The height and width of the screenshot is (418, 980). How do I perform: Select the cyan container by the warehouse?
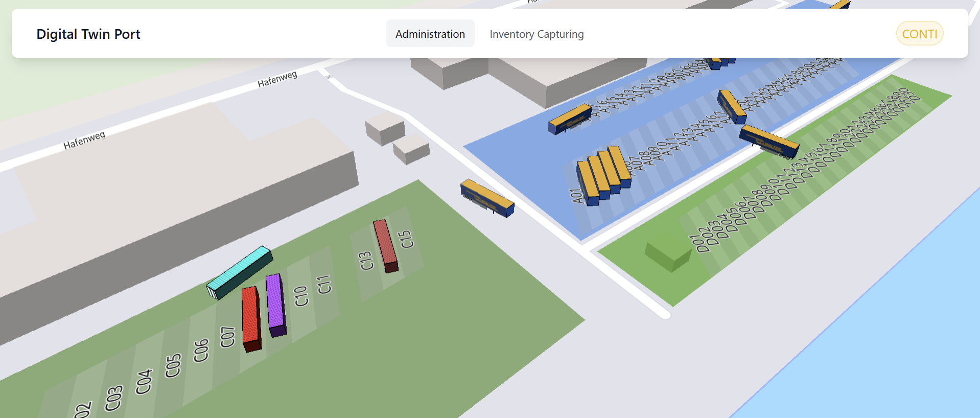(239, 271)
